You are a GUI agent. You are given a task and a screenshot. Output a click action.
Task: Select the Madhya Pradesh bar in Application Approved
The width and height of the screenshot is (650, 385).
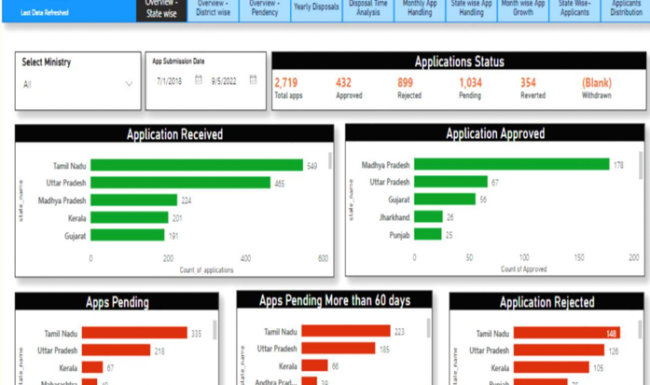[x=512, y=164]
